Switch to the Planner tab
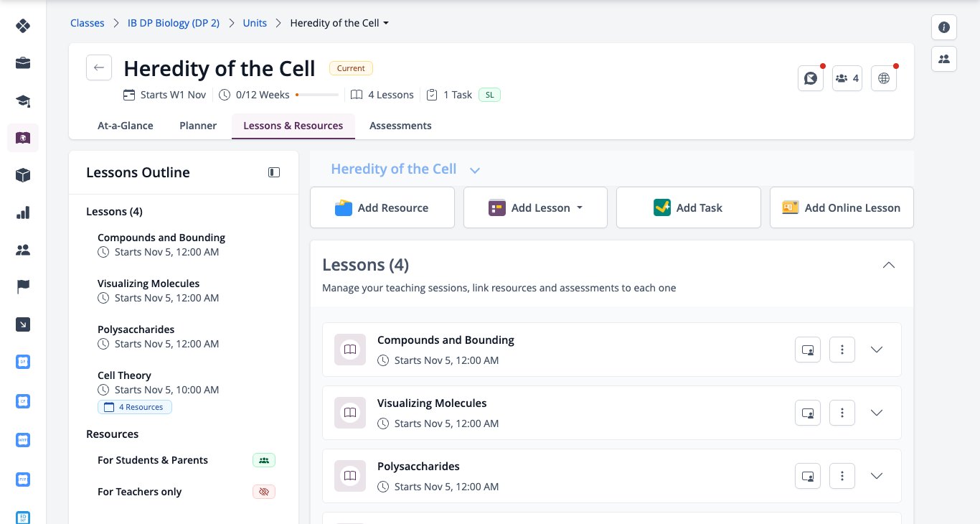Screen dimensions: 980x524 pos(198,126)
